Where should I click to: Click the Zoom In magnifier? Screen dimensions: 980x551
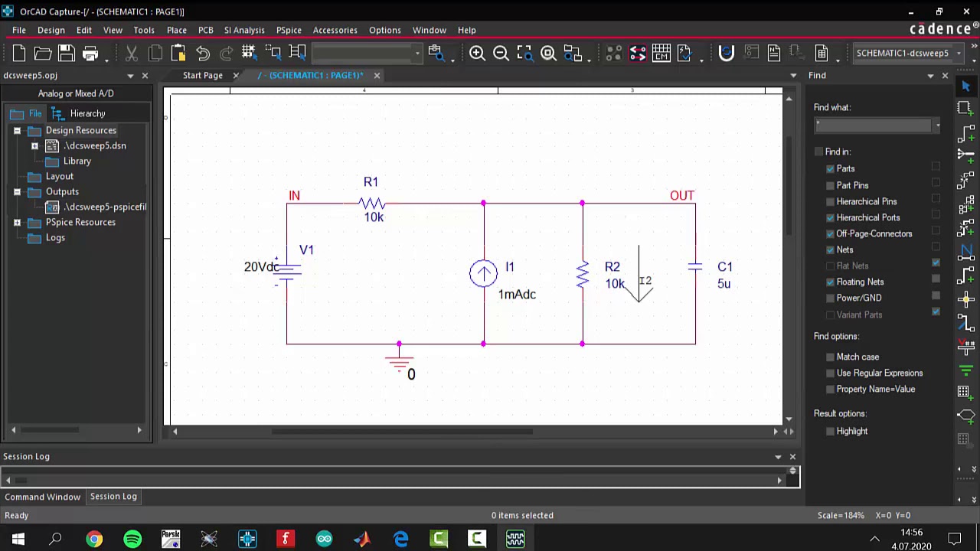(x=477, y=53)
